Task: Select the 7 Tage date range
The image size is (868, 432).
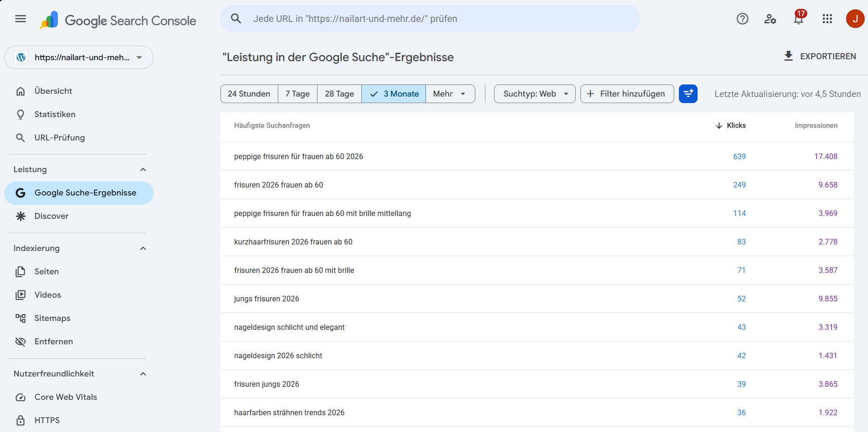Action: [x=297, y=94]
